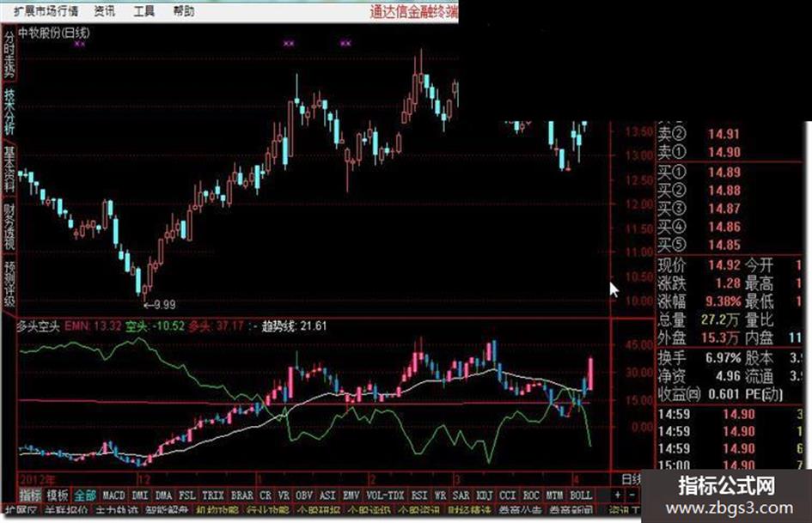Apply the SAR indicator

pos(461,496)
